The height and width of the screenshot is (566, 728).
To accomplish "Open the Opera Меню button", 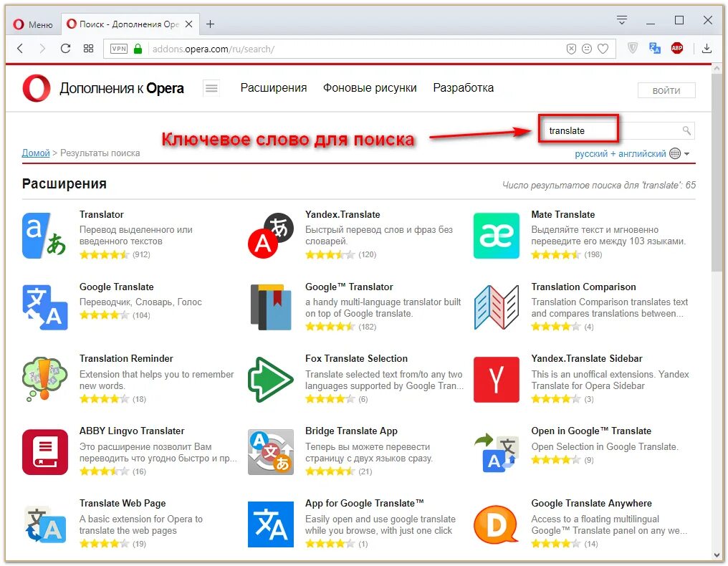I will click(33, 24).
